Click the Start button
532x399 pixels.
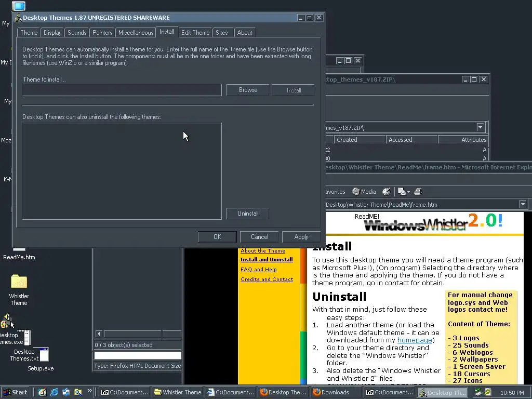tap(15, 392)
